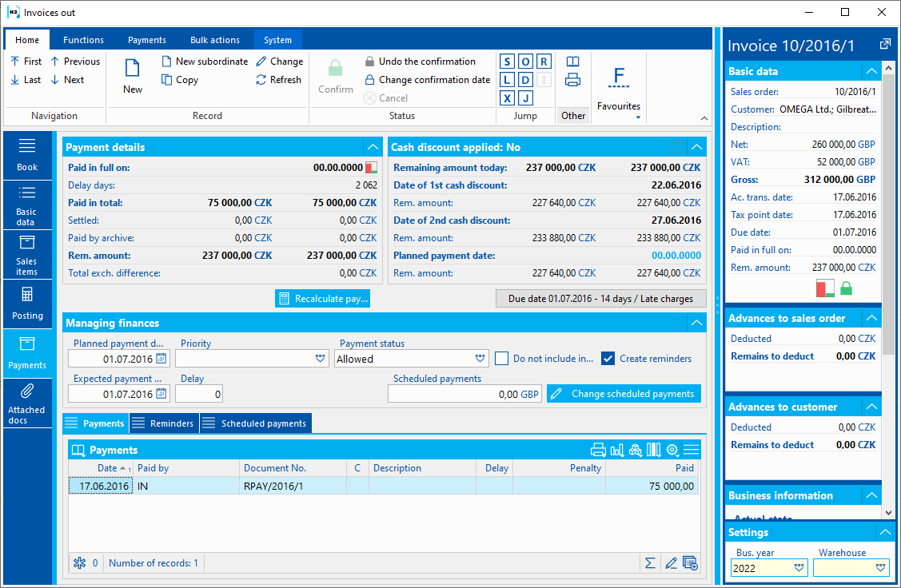Click chart icon in Payments table header
Image resolution: width=901 pixels, height=588 pixels.
617,451
